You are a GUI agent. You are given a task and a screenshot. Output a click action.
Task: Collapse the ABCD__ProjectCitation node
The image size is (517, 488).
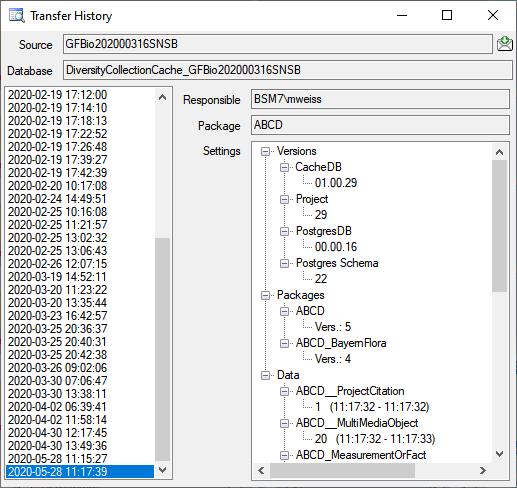[x=284, y=391]
